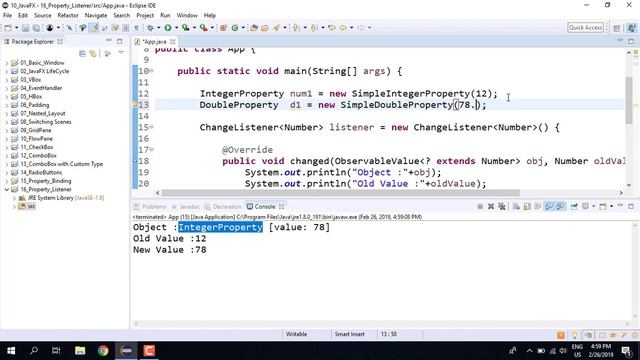Image resolution: width=640 pixels, height=360 pixels.
Task: Toggle Link with Editor in Package Explorer
Action: [93, 53]
